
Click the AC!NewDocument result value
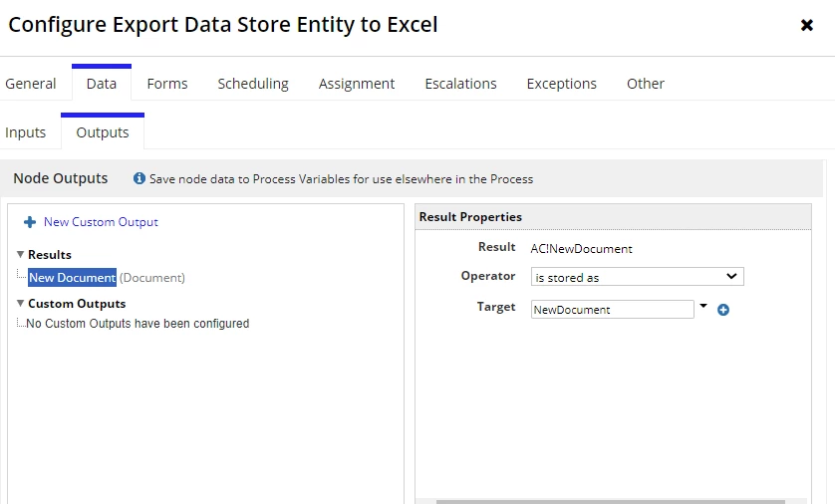581,249
